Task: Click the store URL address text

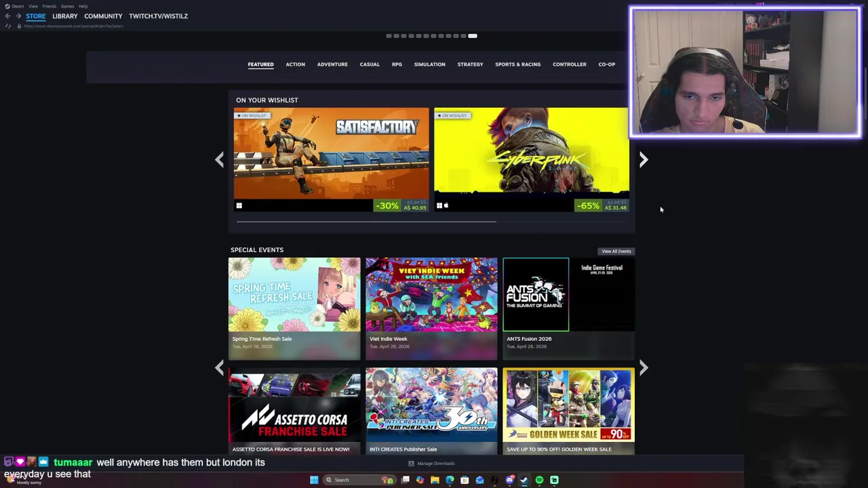Action: 73,26
